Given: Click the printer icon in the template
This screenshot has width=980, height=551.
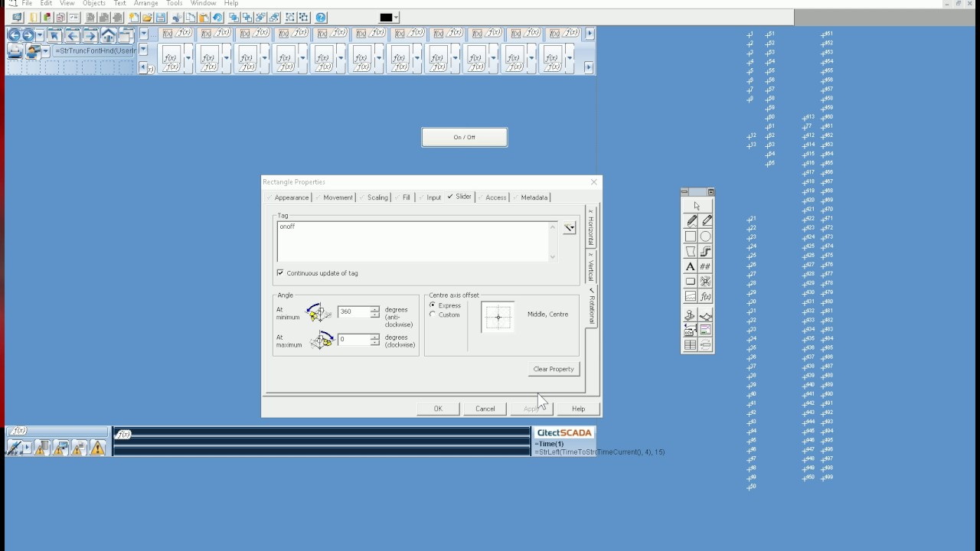Looking at the screenshot, I should tap(15, 51).
